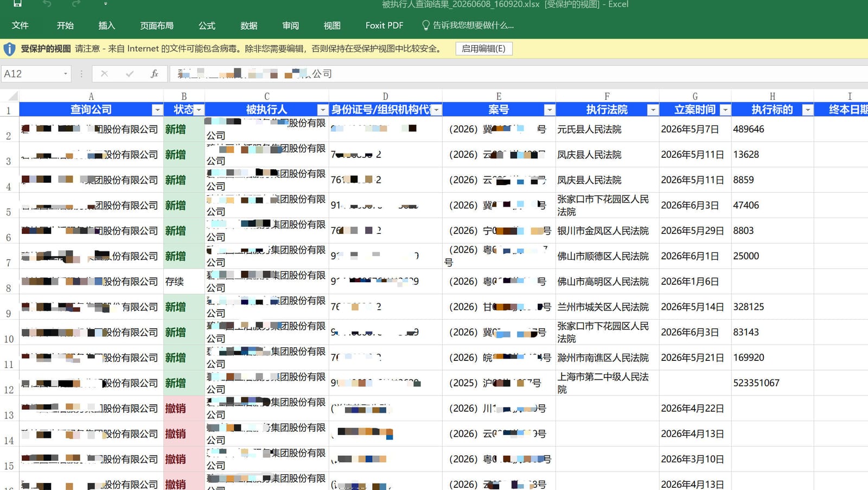Click the 13628 amount cell

pos(773,155)
